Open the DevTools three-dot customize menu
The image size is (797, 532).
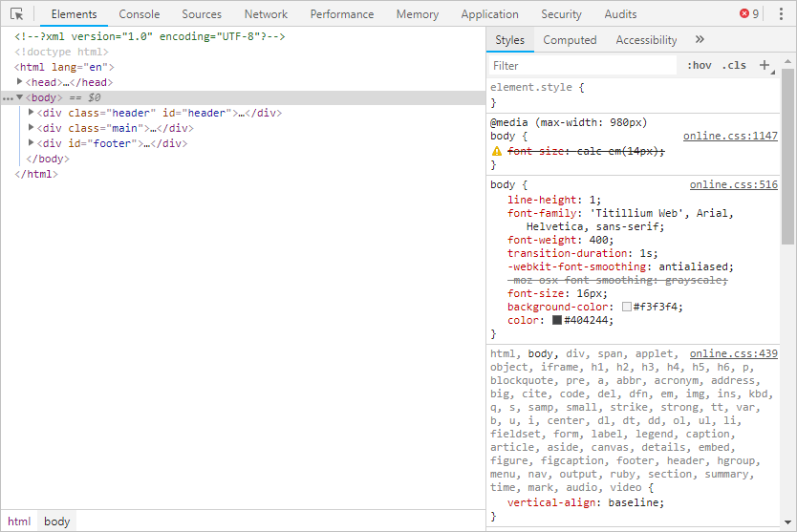(x=780, y=14)
